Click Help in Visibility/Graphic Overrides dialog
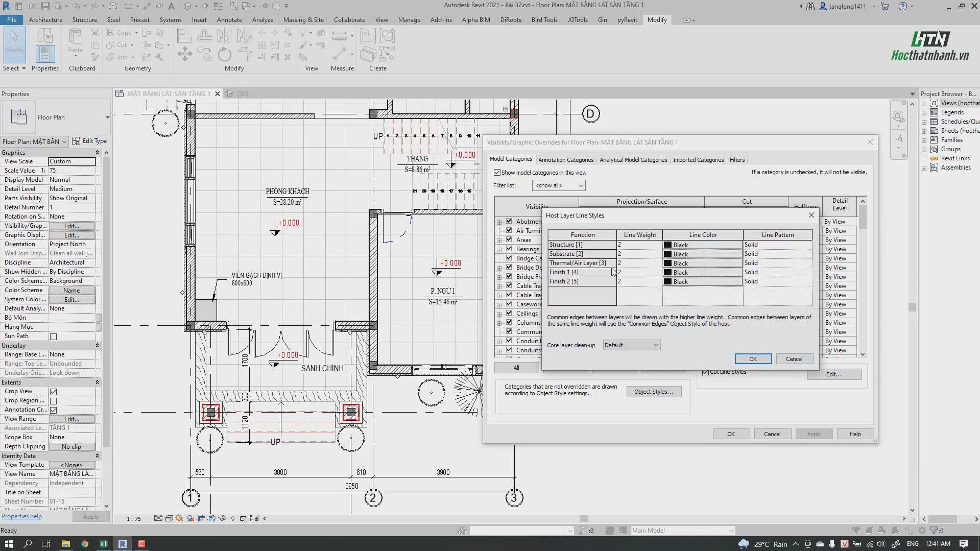 (855, 434)
